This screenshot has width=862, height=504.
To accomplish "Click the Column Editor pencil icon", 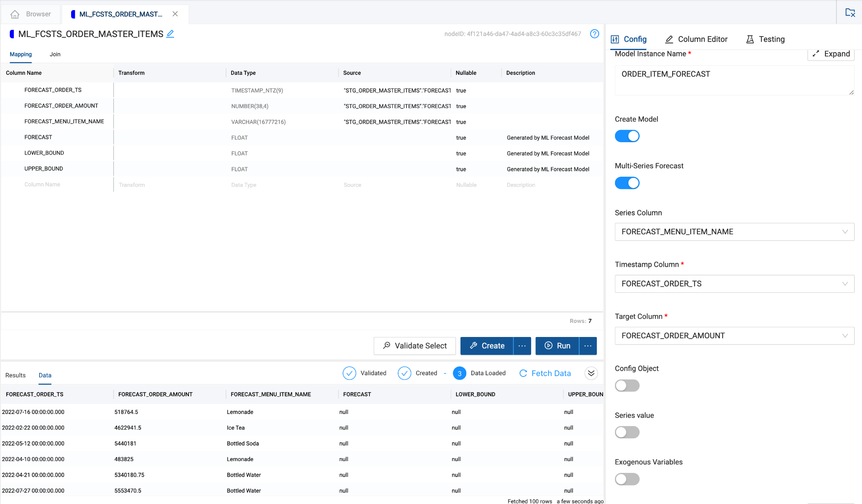I will click(669, 39).
